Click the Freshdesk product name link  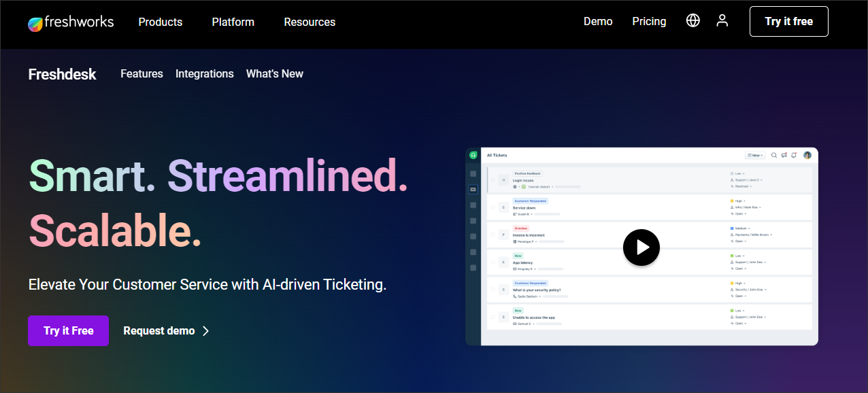pyautogui.click(x=63, y=74)
